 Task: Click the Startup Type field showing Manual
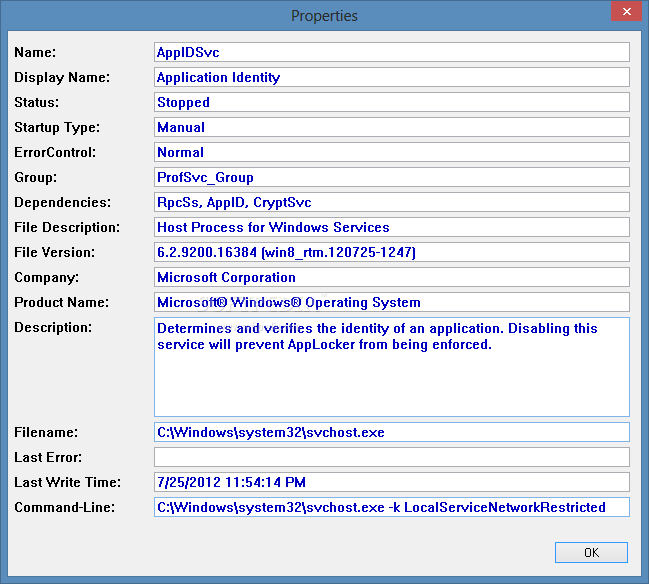(x=392, y=127)
